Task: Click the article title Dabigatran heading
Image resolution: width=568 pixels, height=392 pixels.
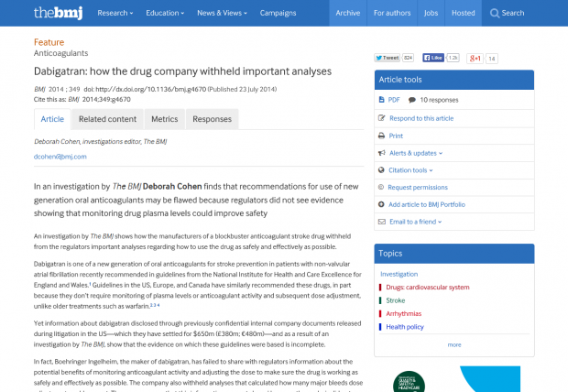Action: (x=182, y=71)
